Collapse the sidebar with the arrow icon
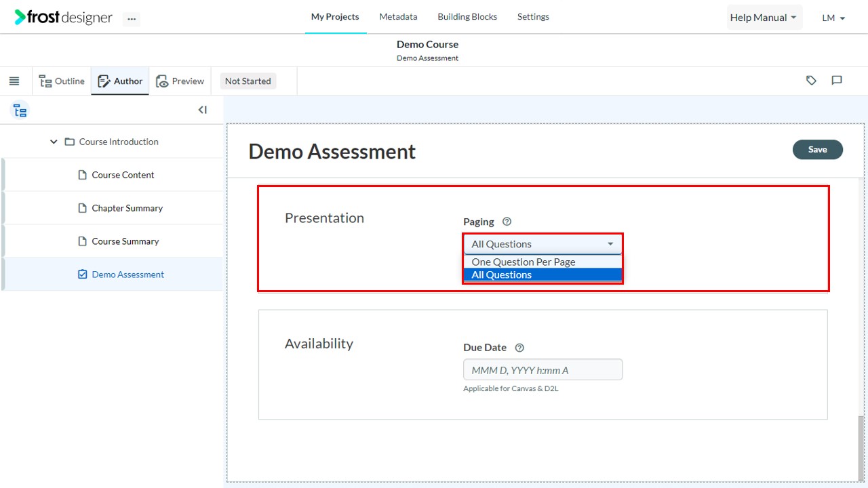Screen dimensions: 868x488 202,110
